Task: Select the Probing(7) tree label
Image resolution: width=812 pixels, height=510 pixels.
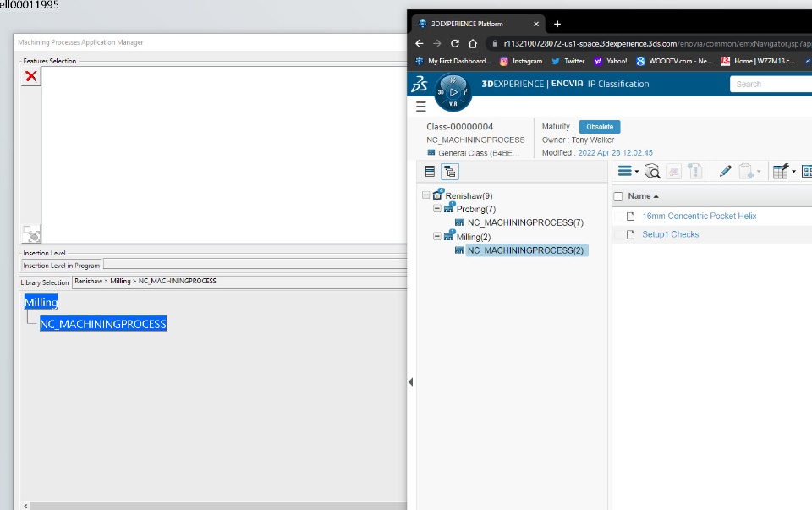Action: [x=476, y=209]
